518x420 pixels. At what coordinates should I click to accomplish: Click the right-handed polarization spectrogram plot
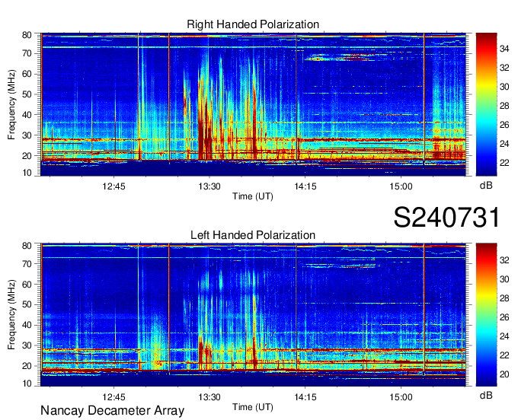click(x=253, y=104)
